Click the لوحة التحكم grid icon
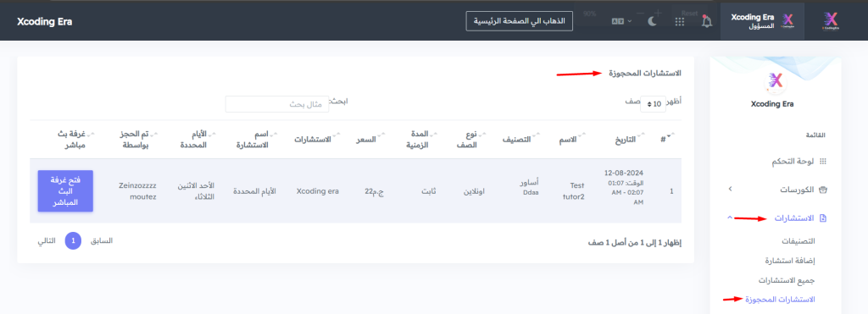 tap(822, 162)
